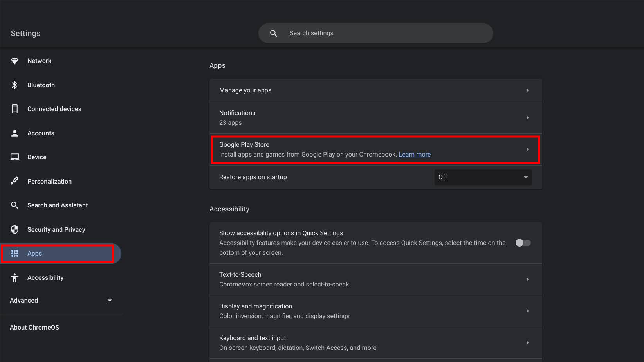Click the Bluetooth icon in sidebar
This screenshot has height=362, width=644.
point(14,85)
